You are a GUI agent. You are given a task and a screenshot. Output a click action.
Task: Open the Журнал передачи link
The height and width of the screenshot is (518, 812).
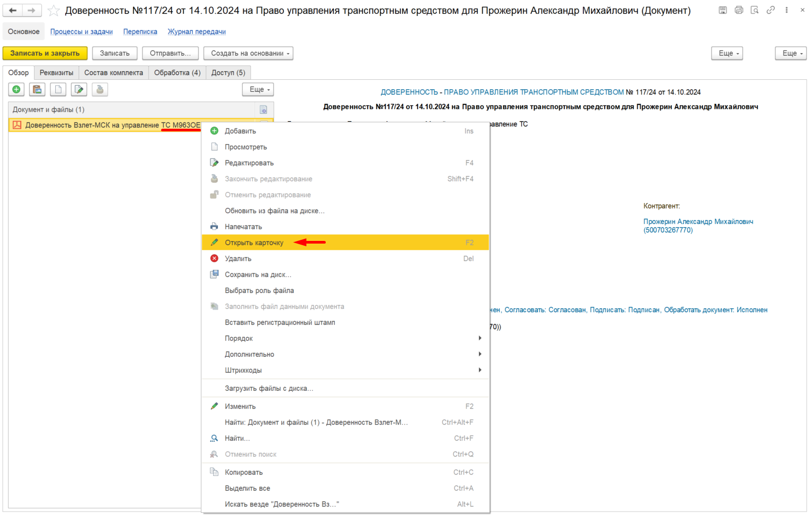click(x=197, y=32)
